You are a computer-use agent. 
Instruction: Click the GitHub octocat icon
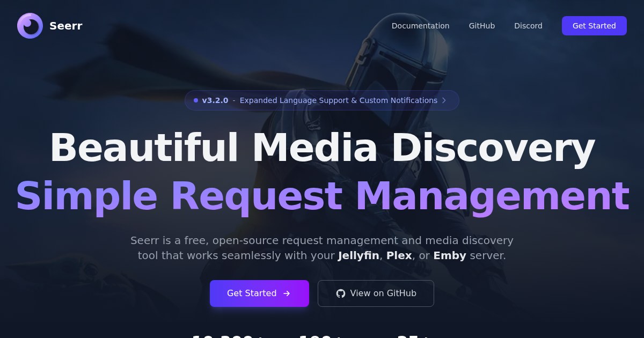tap(341, 293)
